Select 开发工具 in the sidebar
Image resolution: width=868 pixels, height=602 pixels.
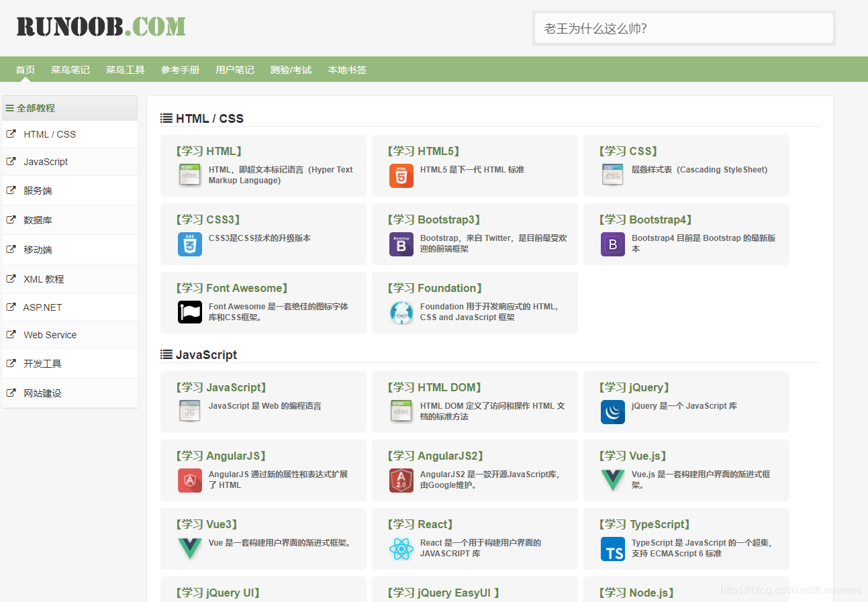(70, 363)
